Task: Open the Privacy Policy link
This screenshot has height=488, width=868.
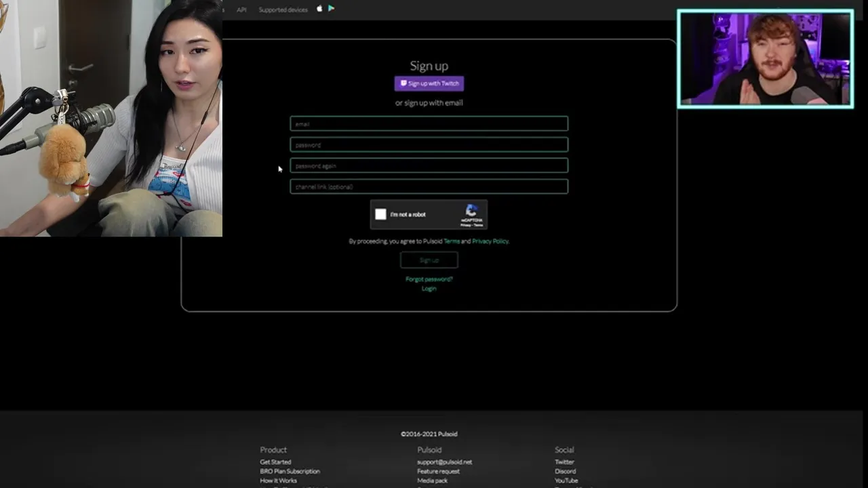Action: 490,241
